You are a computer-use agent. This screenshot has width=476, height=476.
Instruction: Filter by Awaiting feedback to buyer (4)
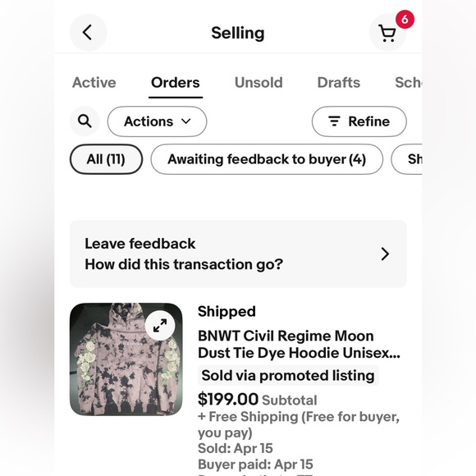[x=267, y=159]
